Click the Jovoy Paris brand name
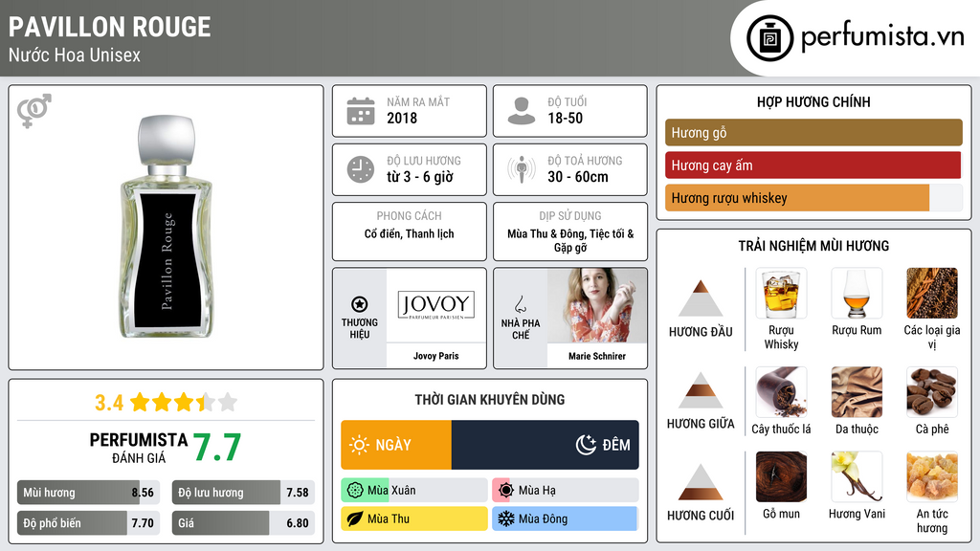 coord(435,356)
